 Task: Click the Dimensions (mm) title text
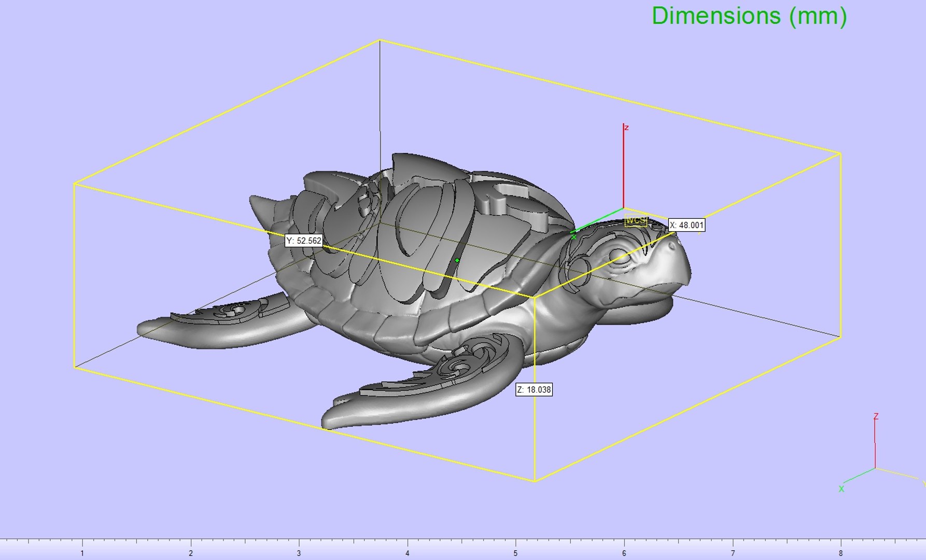tap(749, 16)
